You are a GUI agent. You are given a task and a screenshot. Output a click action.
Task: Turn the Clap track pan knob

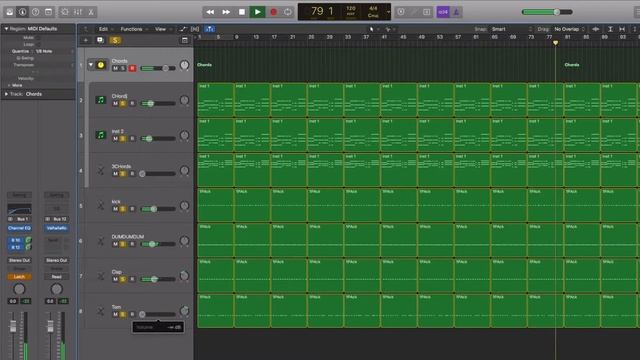click(x=184, y=276)
